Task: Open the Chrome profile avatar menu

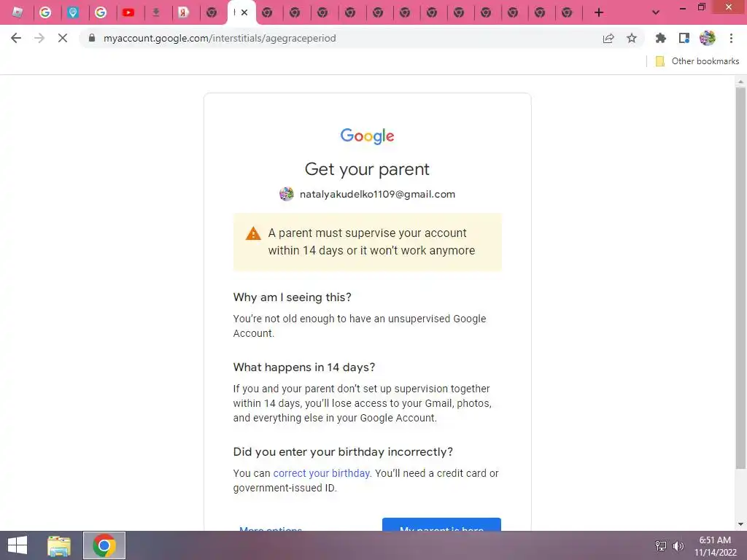Action: click(708, 38)
